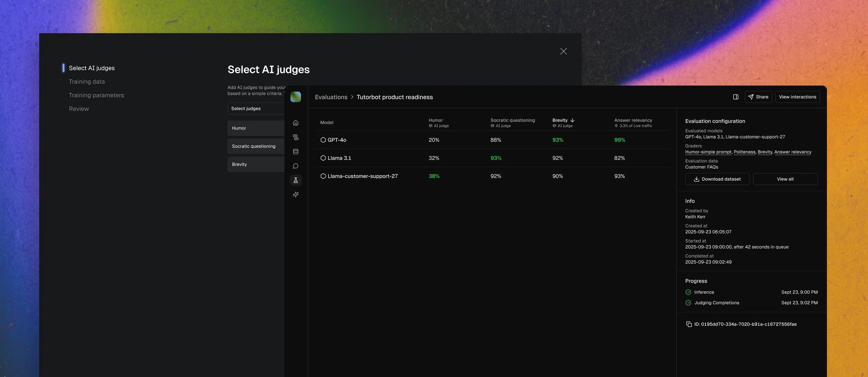Image resolution: width=868 pixels, height=377 pixels.
Task: Click Evaluations breadcrumb link
Action: pos(331,97)
